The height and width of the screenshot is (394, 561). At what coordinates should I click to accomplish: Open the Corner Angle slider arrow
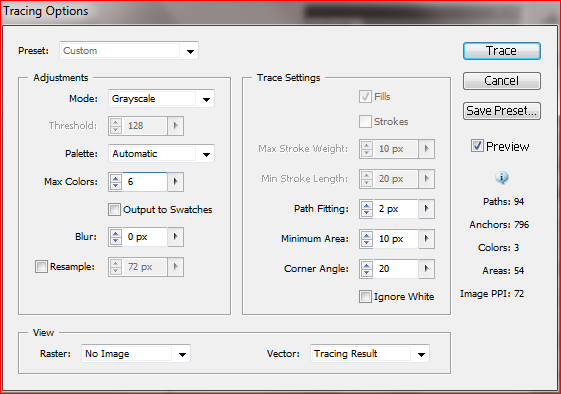(x=426, y=269)
